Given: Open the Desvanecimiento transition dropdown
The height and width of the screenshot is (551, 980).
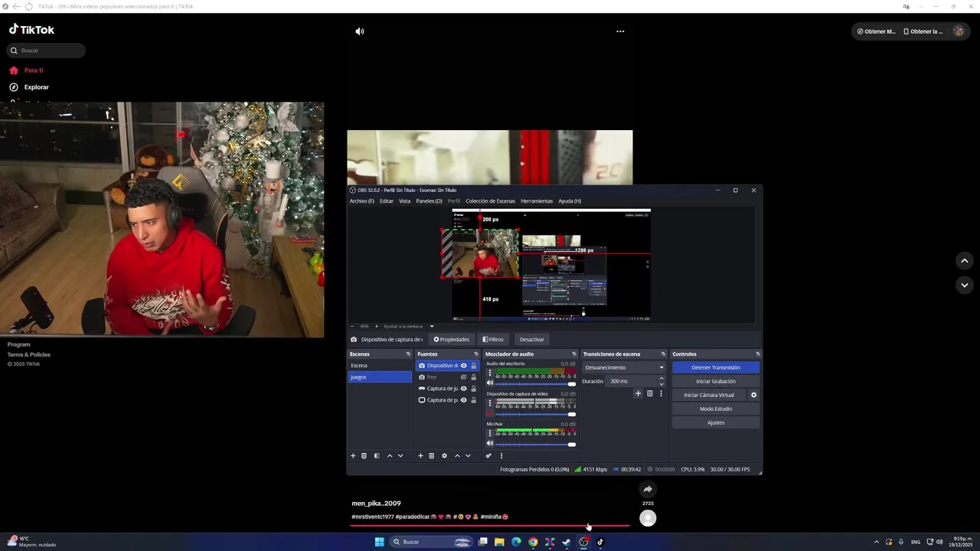Looking at the screenshot, I should point(624,367).
